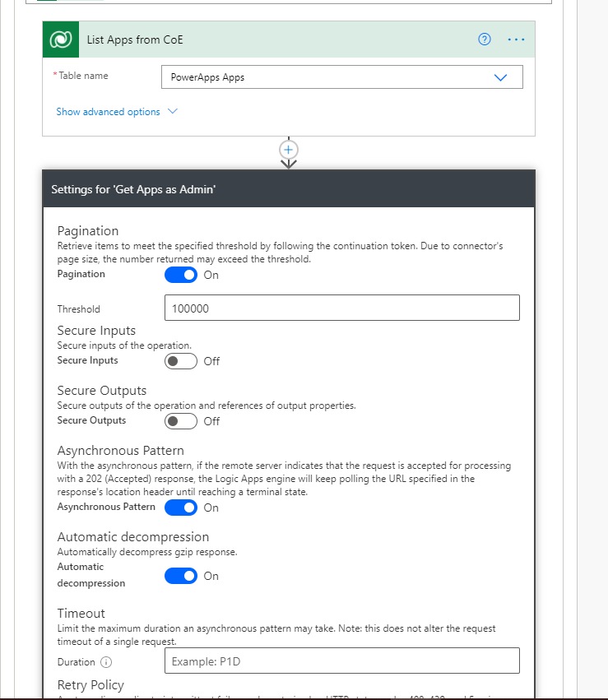Open help for List Apps from CoE
Viewport: 608px width, 700px height.
485,39
